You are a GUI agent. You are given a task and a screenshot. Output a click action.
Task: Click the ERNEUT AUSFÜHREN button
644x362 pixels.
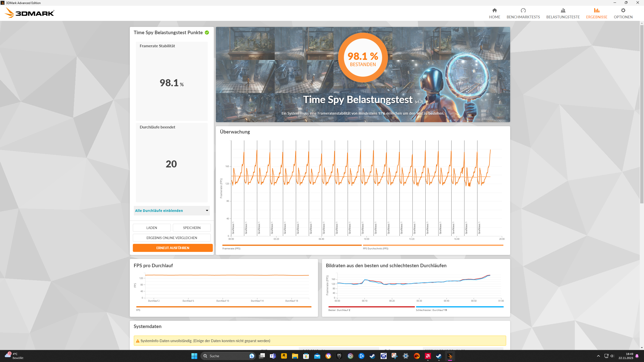tap(173, 248)
